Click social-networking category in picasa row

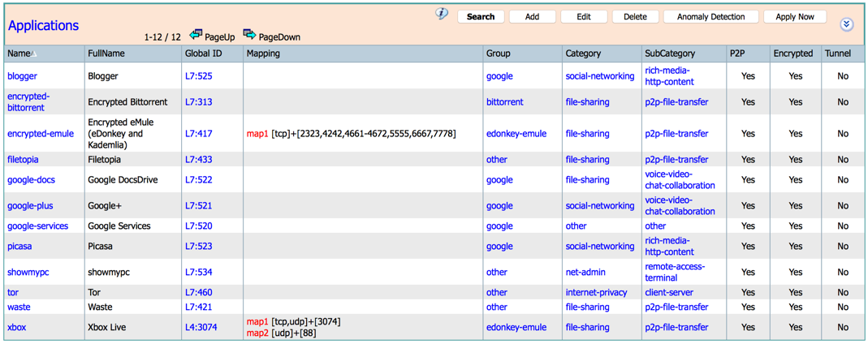[600, 246]
